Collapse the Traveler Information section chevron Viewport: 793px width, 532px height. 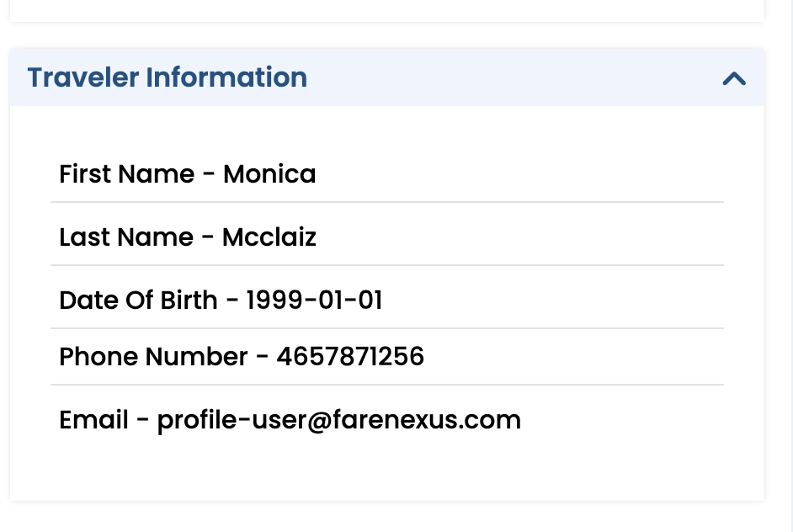point(734,78)
